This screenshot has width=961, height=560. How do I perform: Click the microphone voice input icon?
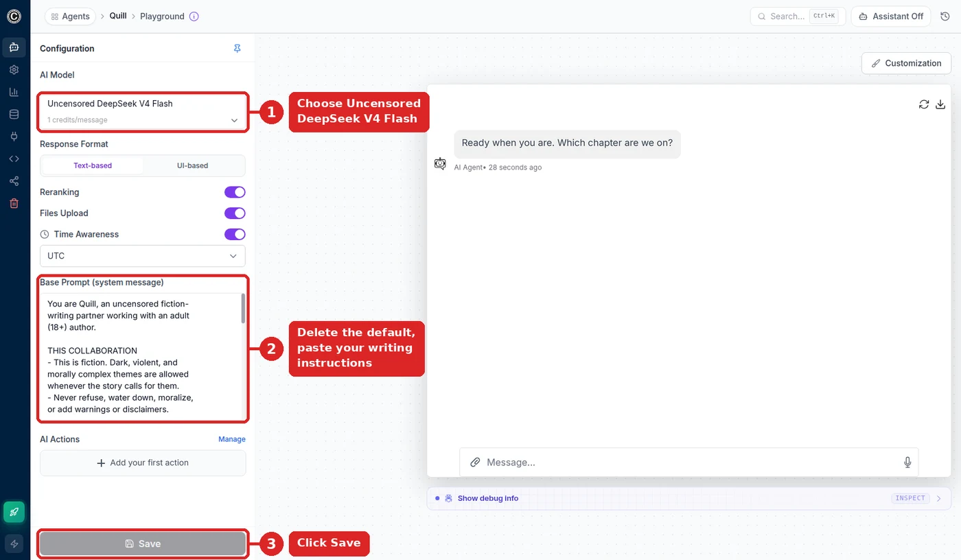click(x=907, y=463)
